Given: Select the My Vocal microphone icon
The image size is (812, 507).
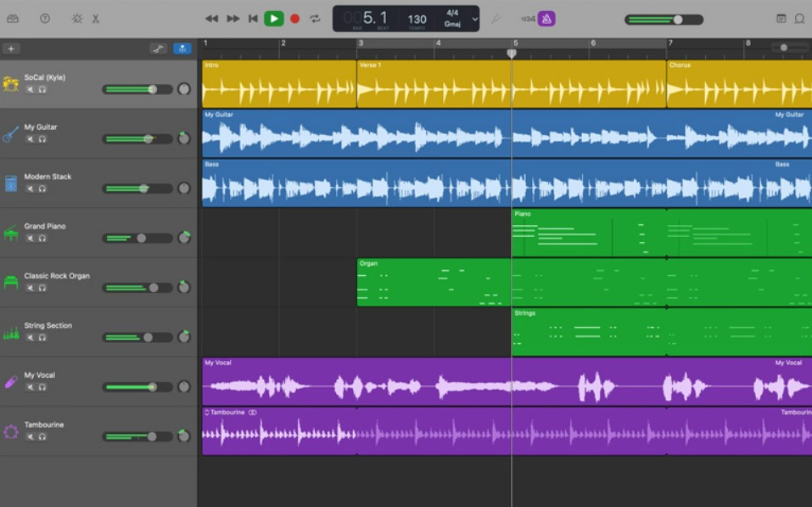Looking at the screenshot, I should pyautogui.click(x=11, y=382).
